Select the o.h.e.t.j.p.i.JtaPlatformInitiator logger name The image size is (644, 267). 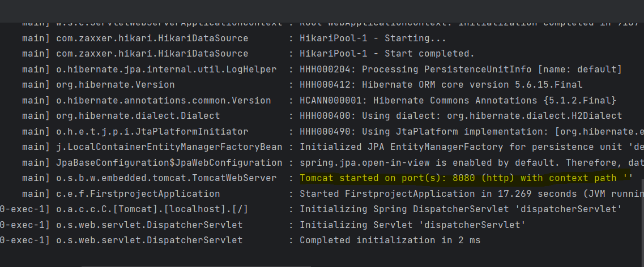152,132
